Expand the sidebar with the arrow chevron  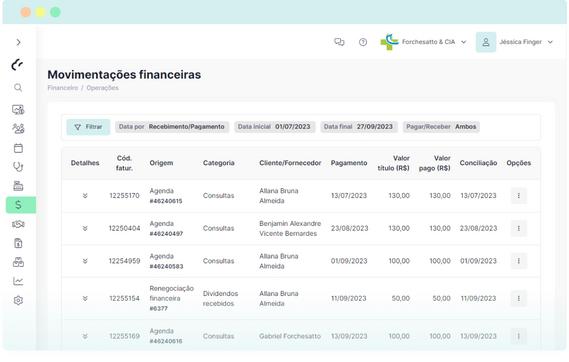[x=19, y=42]
